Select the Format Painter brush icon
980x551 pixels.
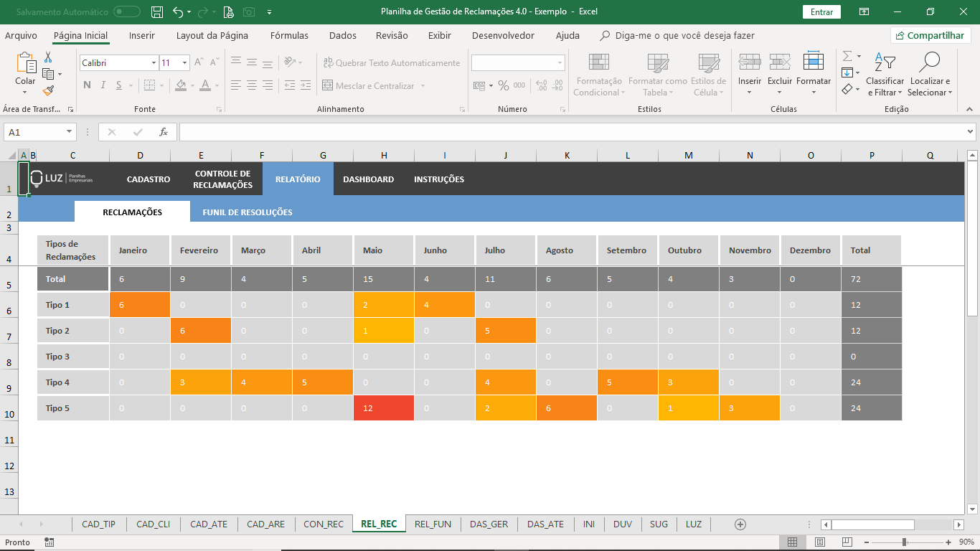[x=48, y=90]
